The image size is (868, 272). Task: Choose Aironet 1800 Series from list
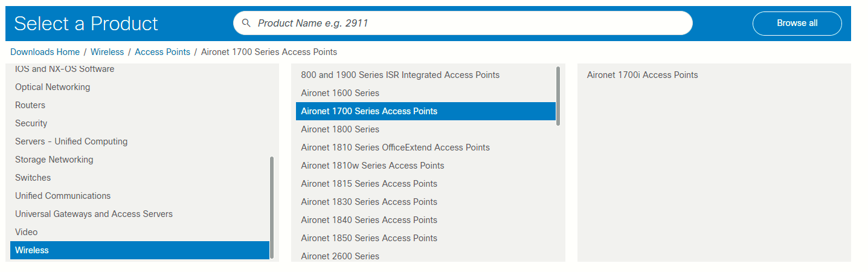(x=340, y=129)
